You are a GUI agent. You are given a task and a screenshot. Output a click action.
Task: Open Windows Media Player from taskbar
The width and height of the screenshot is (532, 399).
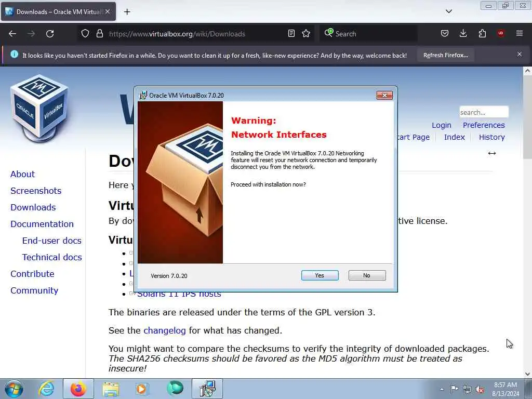(x=142, y=389)
